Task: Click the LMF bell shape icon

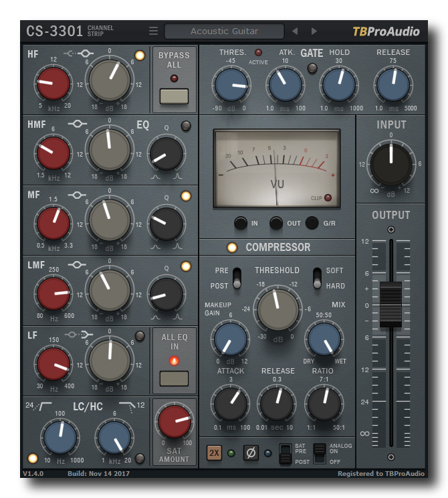Action: tap(77, 264)
